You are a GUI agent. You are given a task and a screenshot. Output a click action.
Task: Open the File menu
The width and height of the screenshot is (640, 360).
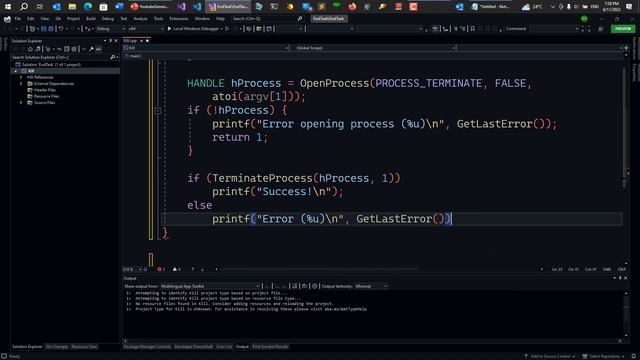(x=18, y=18)
